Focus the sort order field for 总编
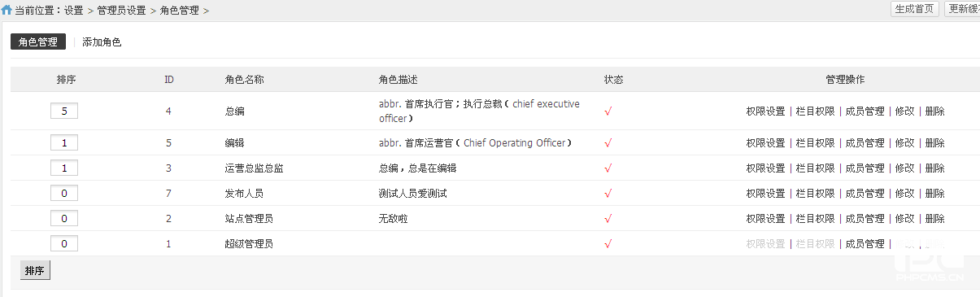The width and height of the screenshot is (980, 297). point(64,111)
